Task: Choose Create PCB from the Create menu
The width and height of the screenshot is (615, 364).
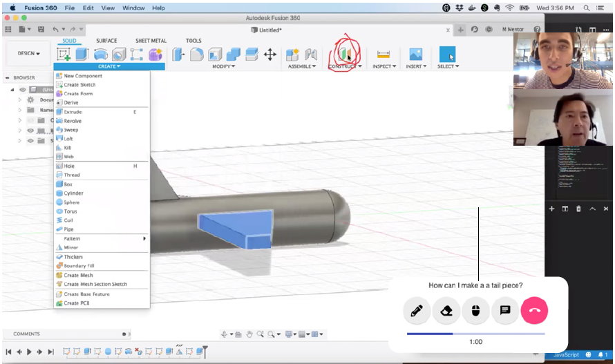Action: point(102,303)
